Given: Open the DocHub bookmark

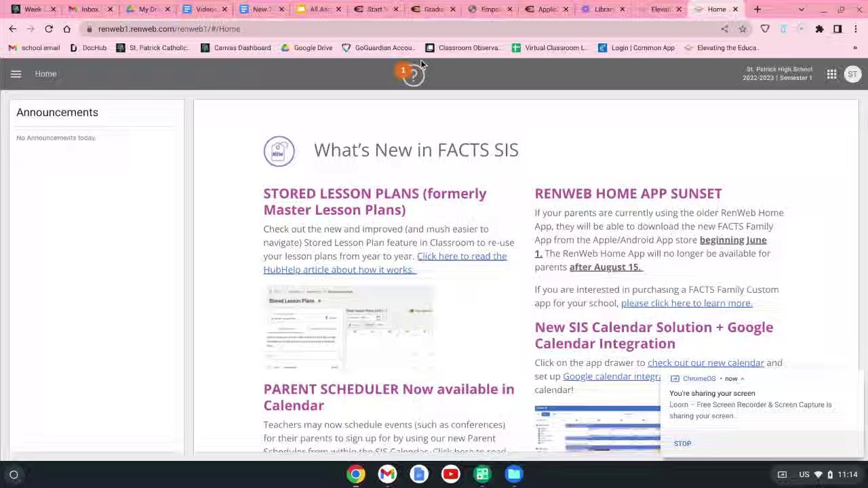Looking at the screenshot, I should (x=88, y=48).
